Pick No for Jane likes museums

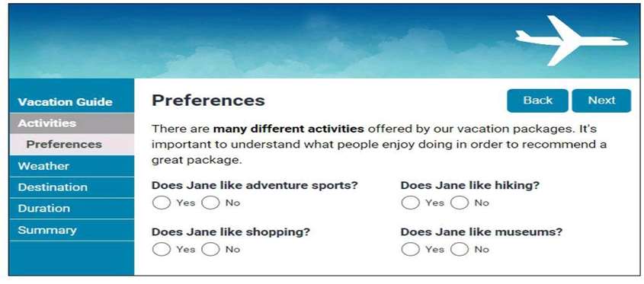click(459, 249)
